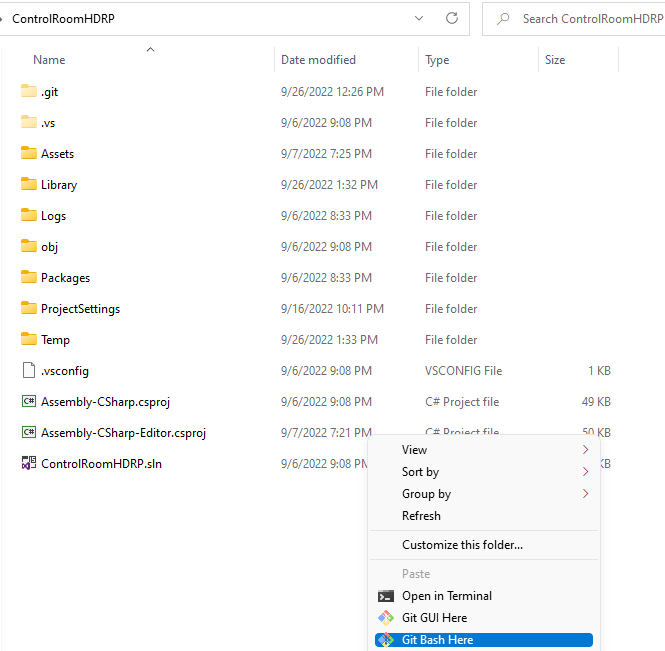Select the Packages folder name
This screenshot has height=651, width=665.
[x=66, y=278]
